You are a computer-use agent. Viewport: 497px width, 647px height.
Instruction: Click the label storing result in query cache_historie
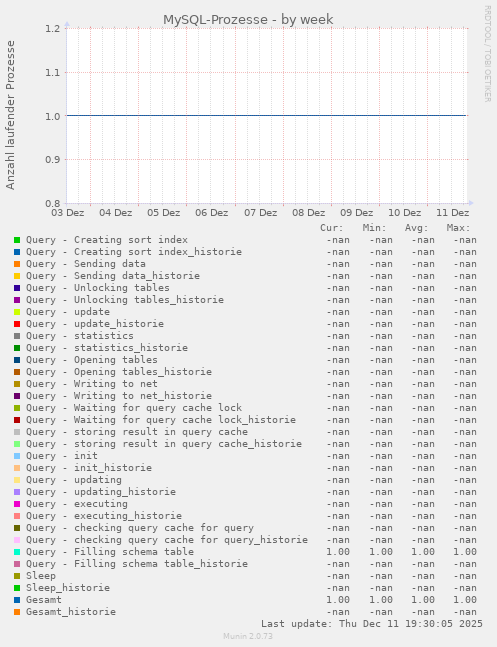pyautogui.click(x=188, y=444)
